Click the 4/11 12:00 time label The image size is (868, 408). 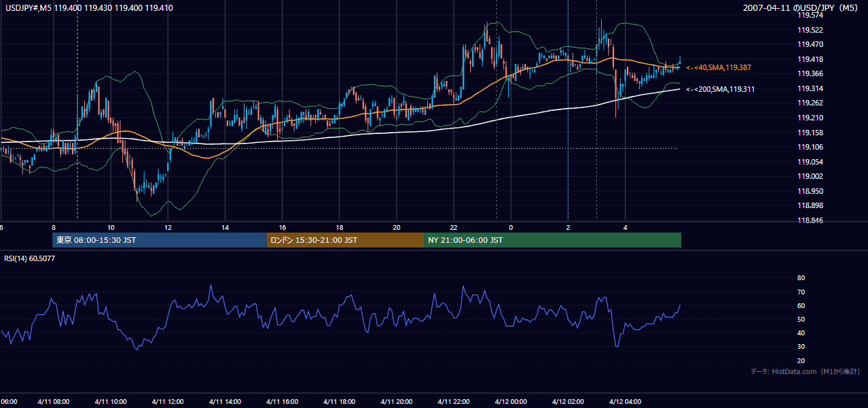(x=168, y=402)
